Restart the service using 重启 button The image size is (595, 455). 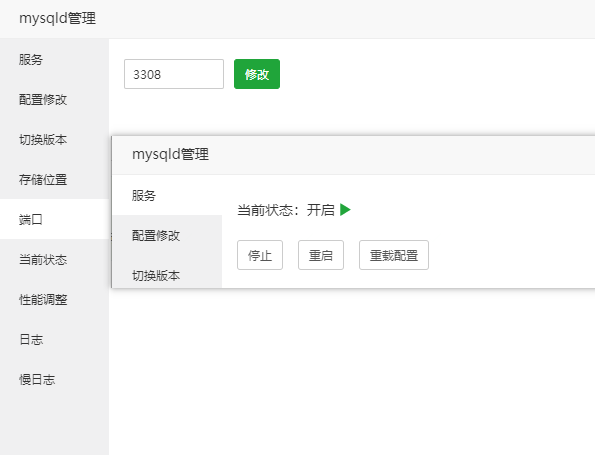321,255
